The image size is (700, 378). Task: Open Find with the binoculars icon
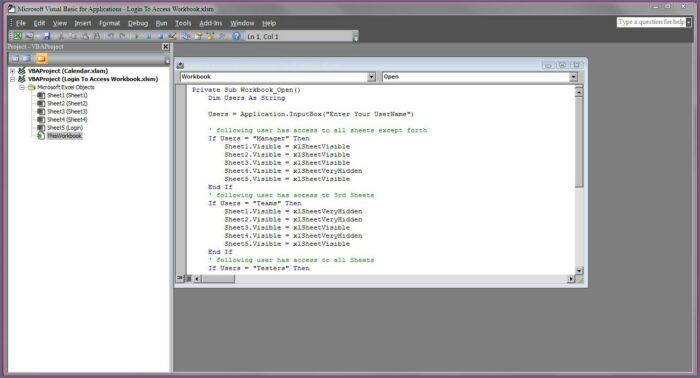tap(97, 36)
